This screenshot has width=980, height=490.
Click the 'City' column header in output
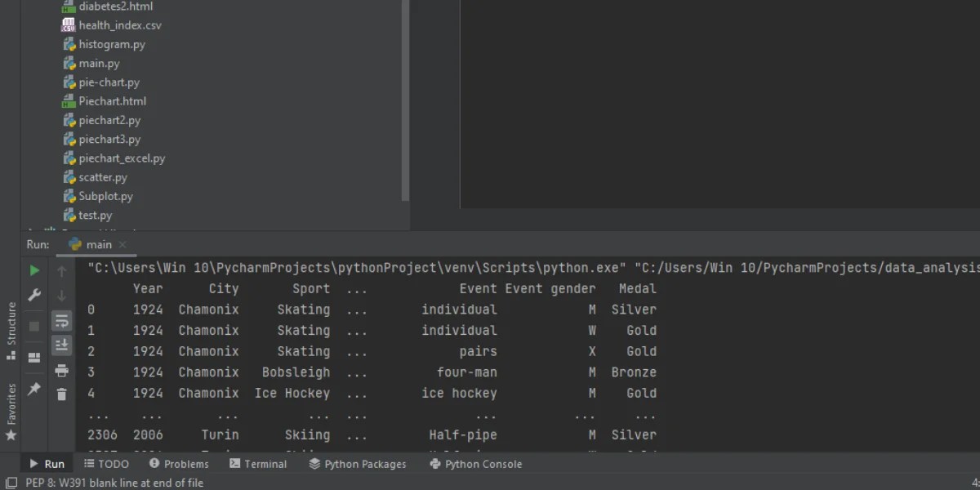click(224, 288)
